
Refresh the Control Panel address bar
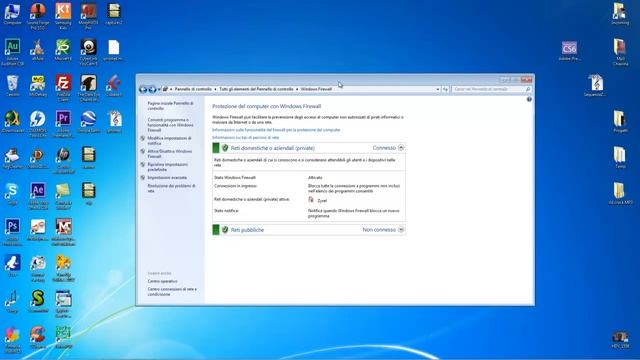(445, 89)
